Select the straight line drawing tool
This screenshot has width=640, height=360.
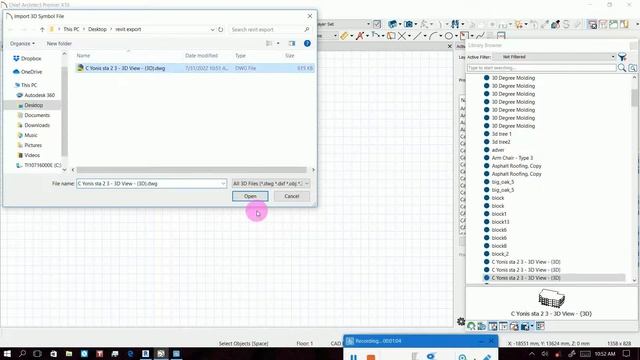[417, 36]
